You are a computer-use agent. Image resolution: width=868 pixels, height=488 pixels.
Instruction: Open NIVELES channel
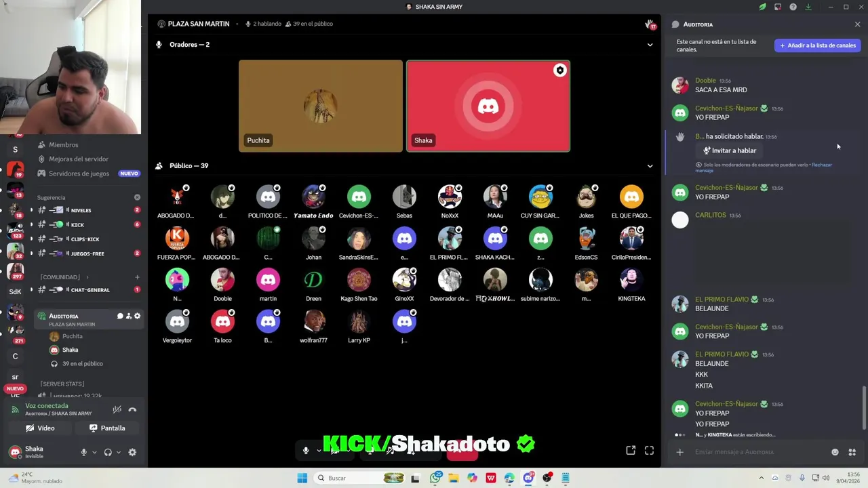pyautogui.click(x=81, y=210)
